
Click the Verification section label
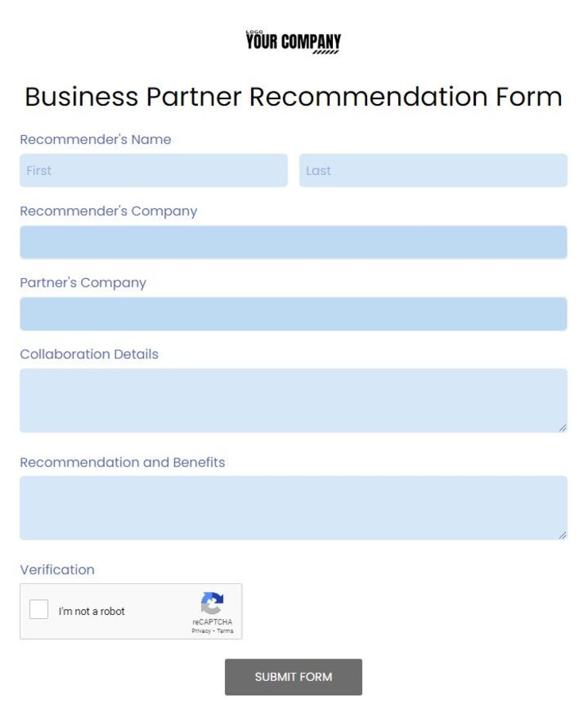[57, 570]
